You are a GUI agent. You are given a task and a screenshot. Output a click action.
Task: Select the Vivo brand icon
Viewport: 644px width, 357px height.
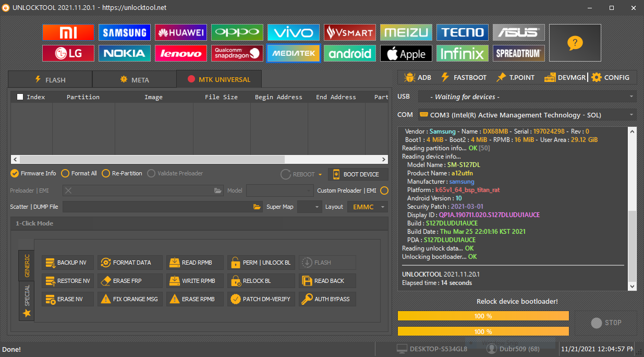coord(294,32)
